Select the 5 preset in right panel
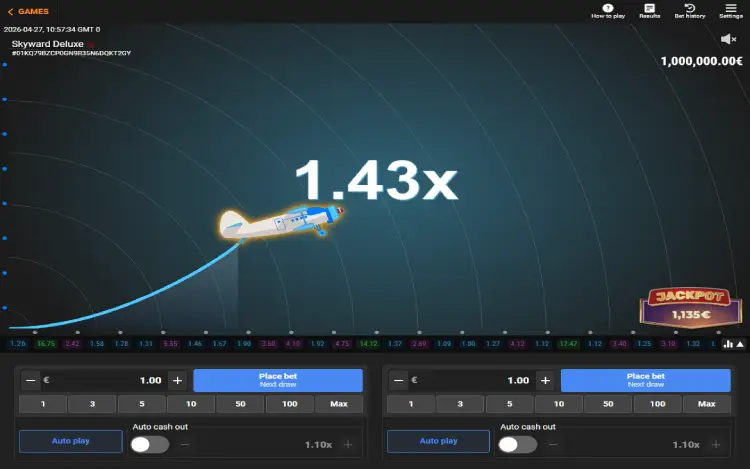750x469 pixels. click(x=509, y=404)
